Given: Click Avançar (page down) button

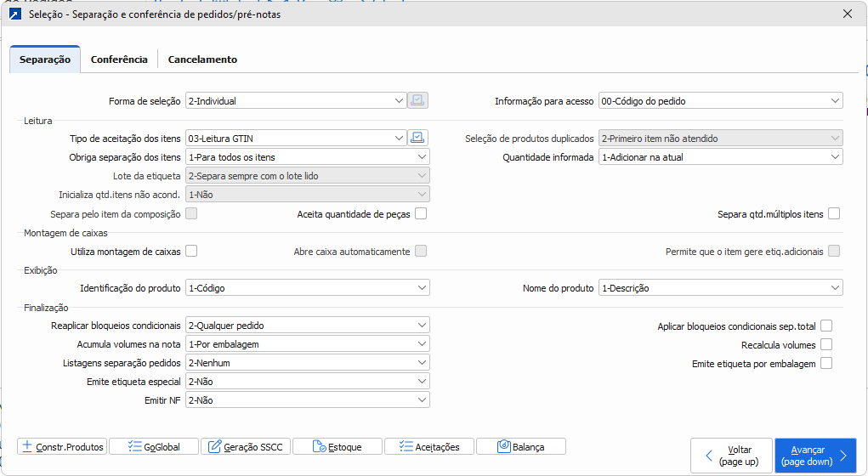Looking at the screenshot, I should tap(814, 456).
